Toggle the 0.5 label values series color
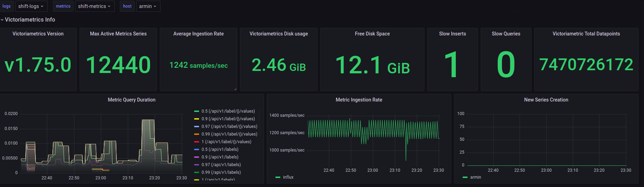Screen dimensions: 644x187 (197, 111)
